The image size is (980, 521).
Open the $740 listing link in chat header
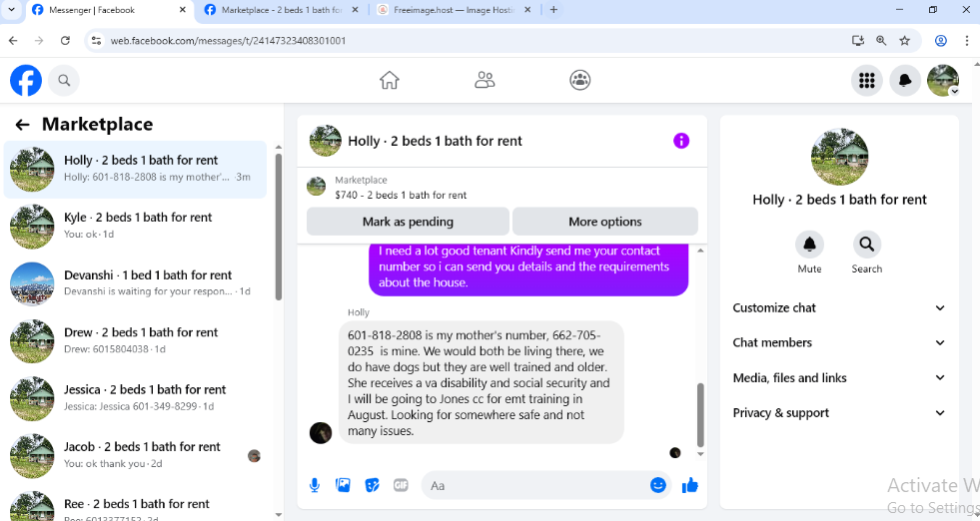(401, 195)
